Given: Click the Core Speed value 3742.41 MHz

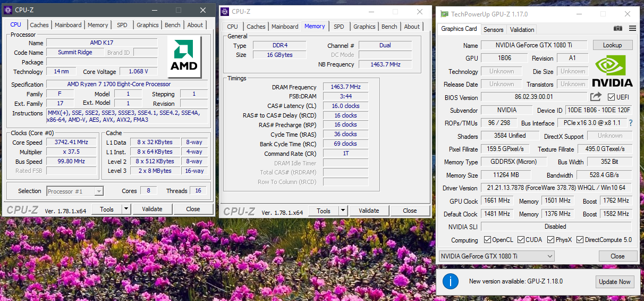Looking at the screenshot, I should (x=71, y=143).
